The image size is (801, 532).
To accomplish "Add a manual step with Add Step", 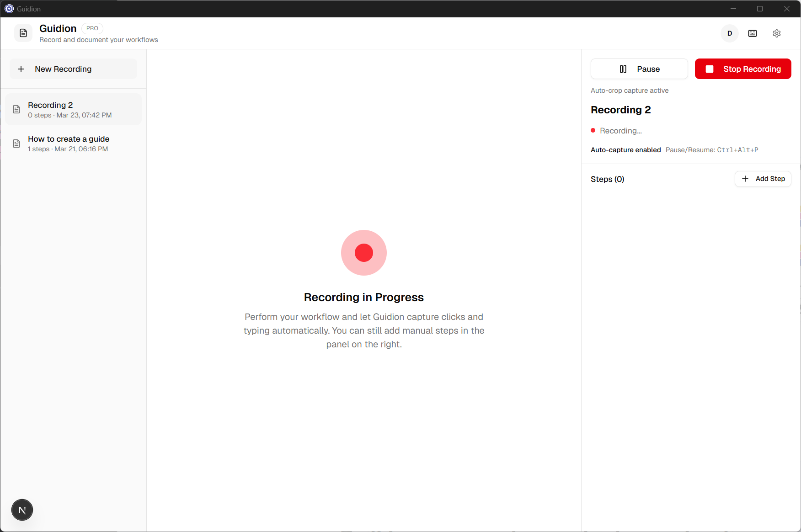I will [x=763, y=179].
